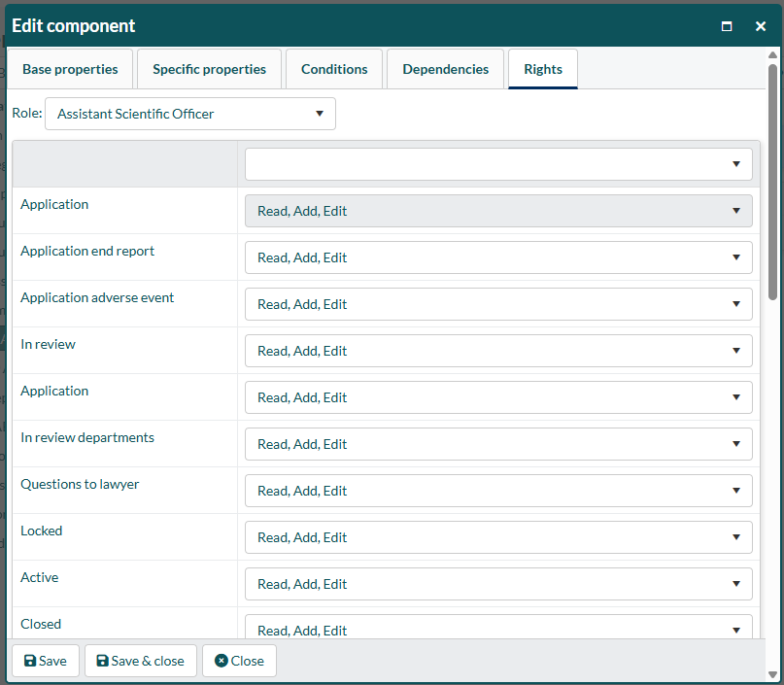784x685 pixels.
Task: Click the dialog's vertical scrollbar
Action: (772, 181)
